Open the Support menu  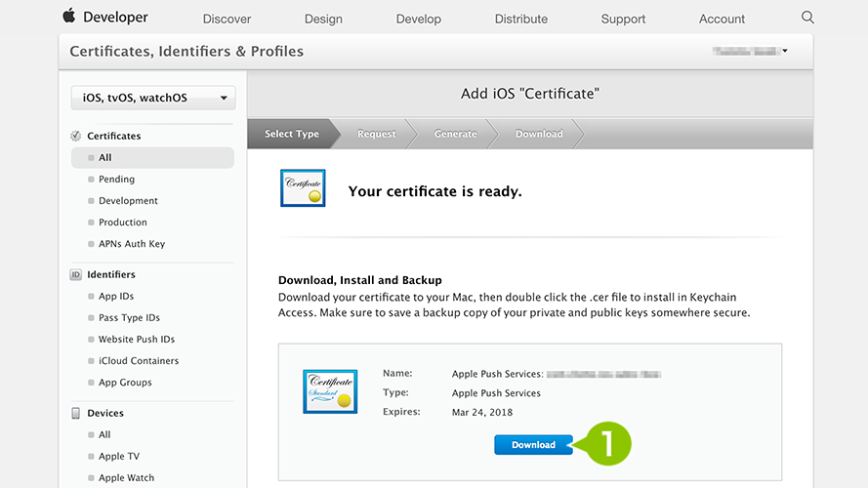pyautogui.click(x=623, y=19)
